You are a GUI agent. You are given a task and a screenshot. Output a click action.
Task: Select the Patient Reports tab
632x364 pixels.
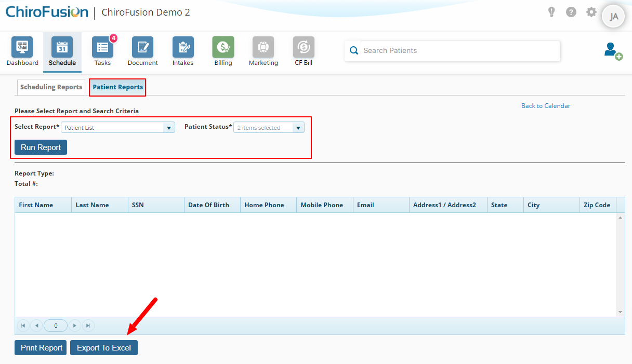[117, 87]
